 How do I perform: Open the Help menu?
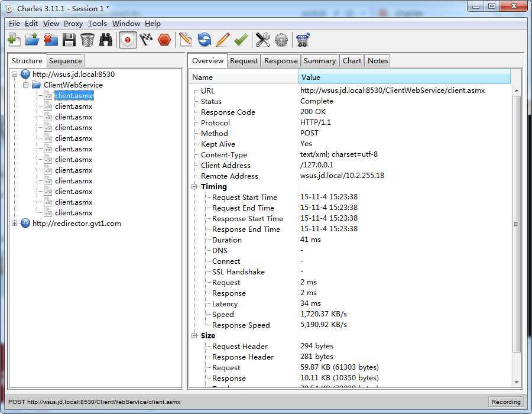pyautogui.click(x=153, y=24)
